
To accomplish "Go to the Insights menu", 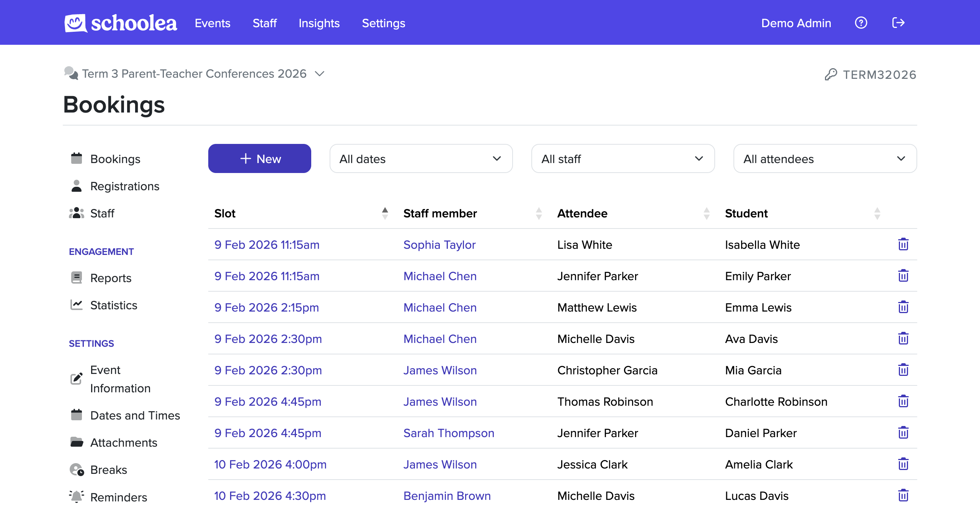I will pyautogui.click(x=319, y=23).
